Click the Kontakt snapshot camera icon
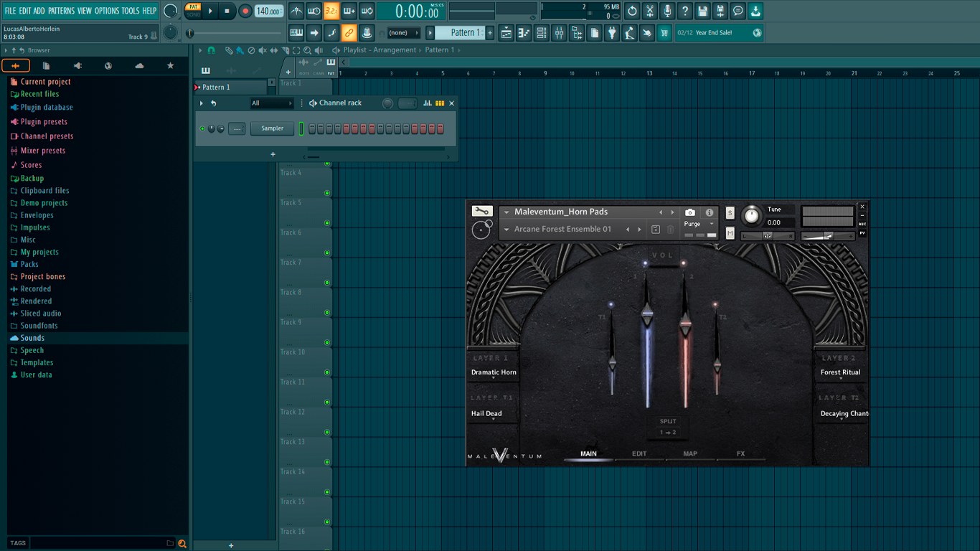 [x=689, y=212]
